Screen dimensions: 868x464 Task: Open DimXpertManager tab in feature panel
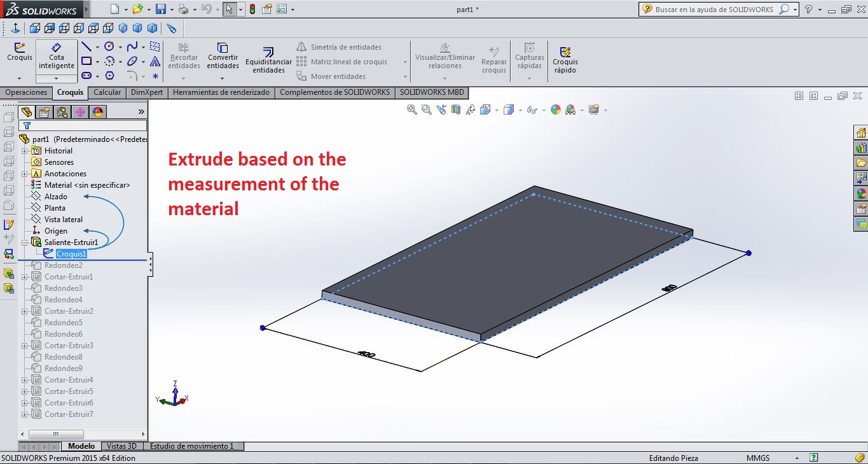point(80,112)
